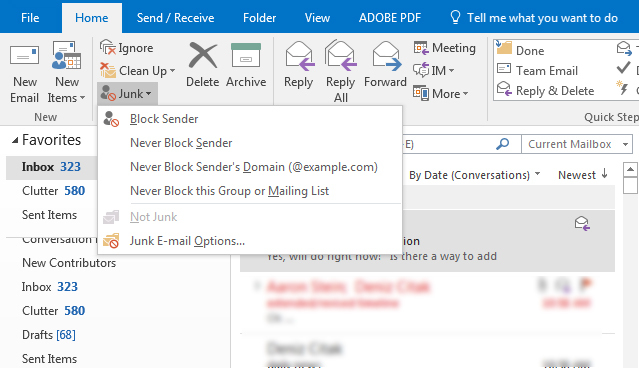The image size is (639, 368).
Task: Delete the selected message
Action: (x=203, y=65)
